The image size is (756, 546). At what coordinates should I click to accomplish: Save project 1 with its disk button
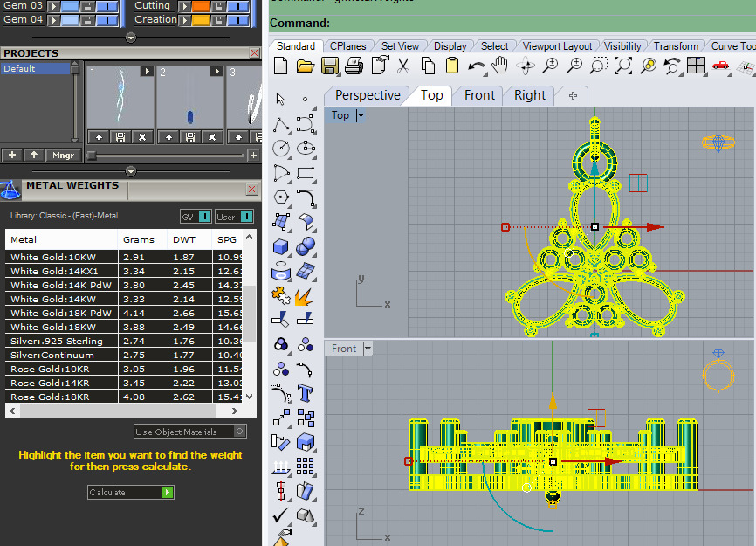pyautogui.click(x=120, y=137)
